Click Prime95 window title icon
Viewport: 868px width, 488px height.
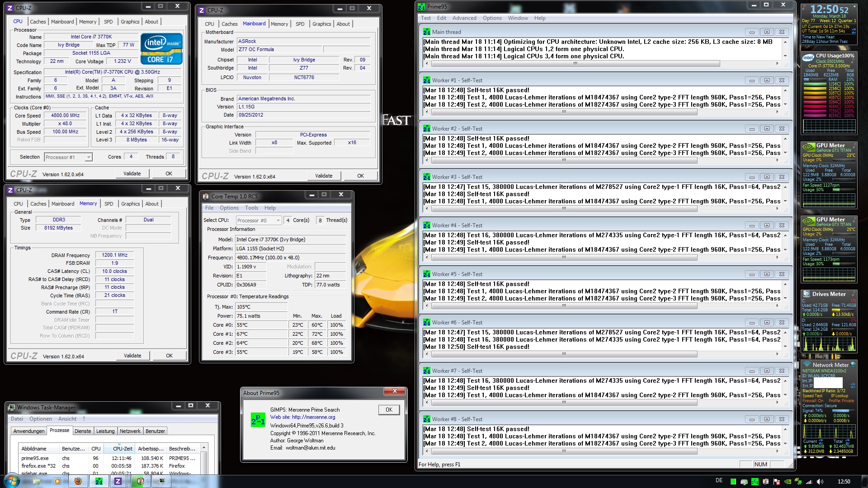(421, 6)
